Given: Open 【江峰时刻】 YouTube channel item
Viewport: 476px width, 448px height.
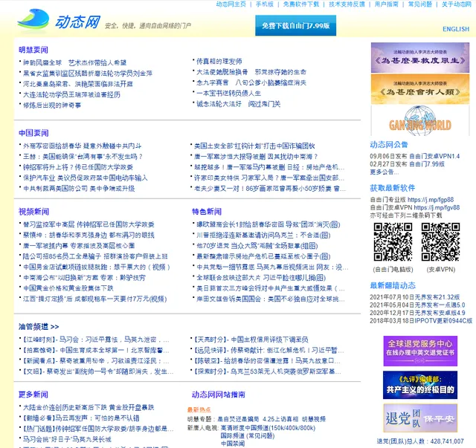Looking at the screenshot, I should click(94, 340).
